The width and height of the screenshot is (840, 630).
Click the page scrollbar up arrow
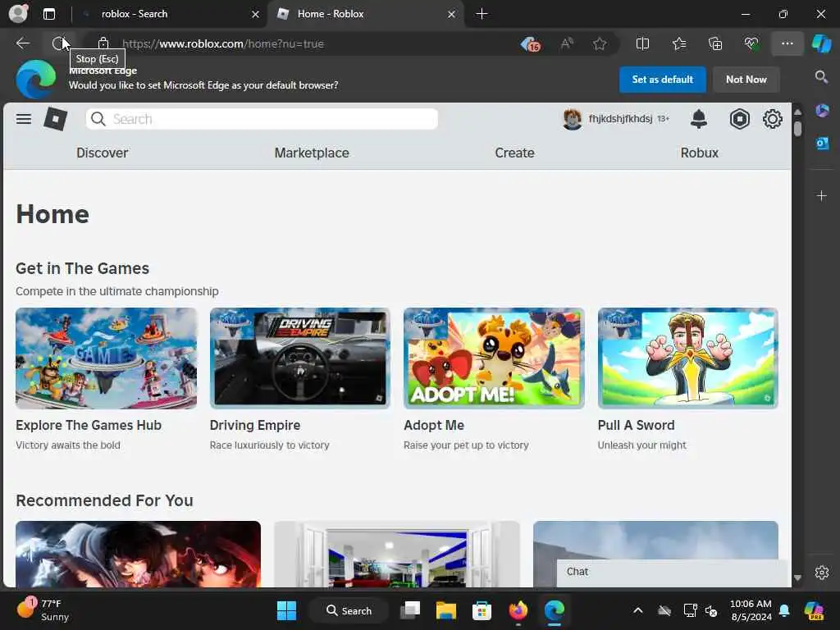point(797,112)
